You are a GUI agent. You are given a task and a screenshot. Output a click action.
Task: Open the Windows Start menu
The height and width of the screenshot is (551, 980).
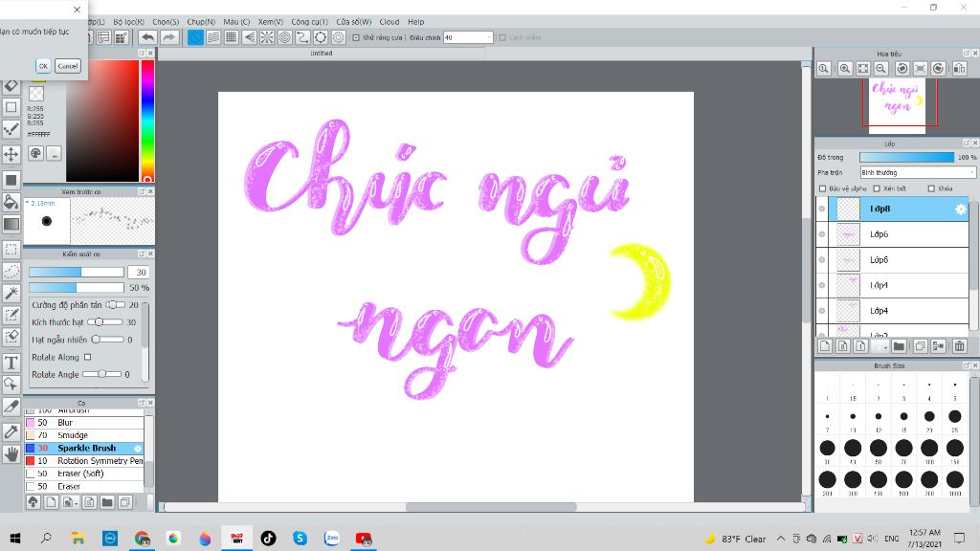15,538
